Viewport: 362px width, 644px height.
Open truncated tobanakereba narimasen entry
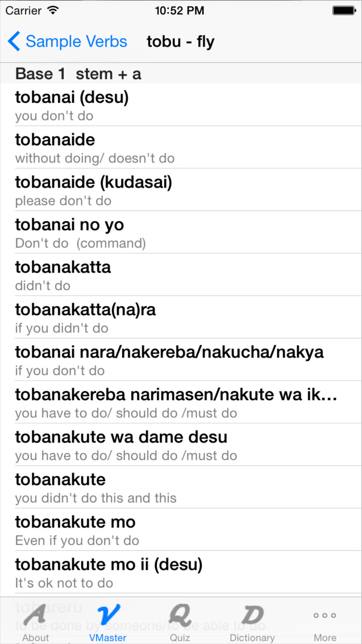click(x=181, y=402)
